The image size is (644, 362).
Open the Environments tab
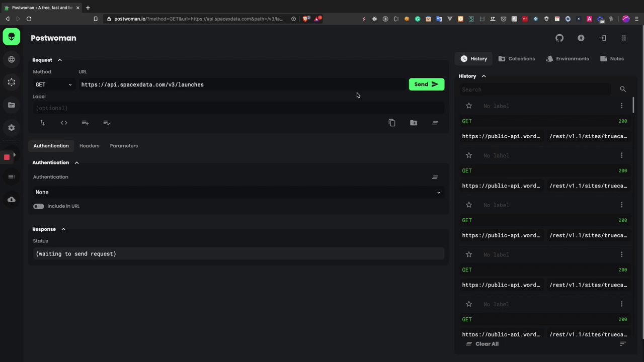pos(568,59)
